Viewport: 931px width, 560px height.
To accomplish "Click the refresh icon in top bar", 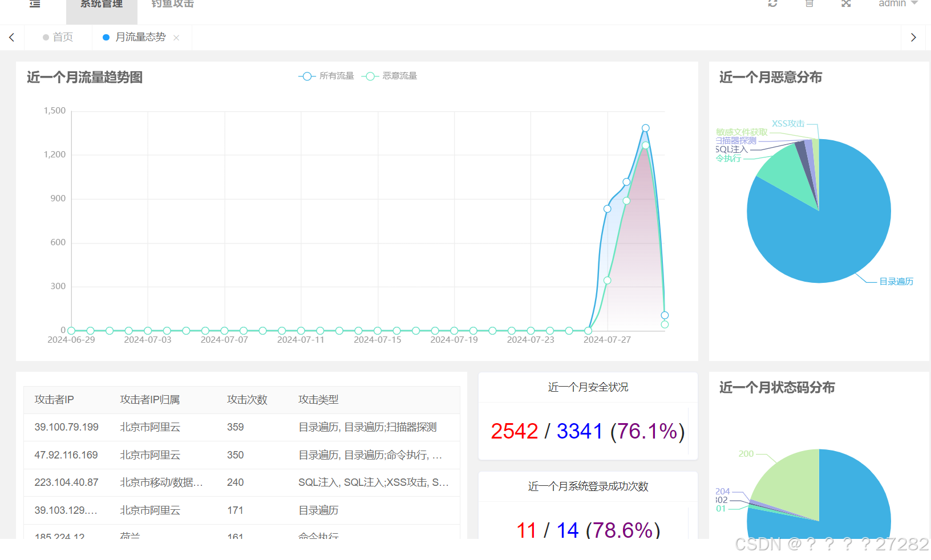I will [x=773, y=3].
